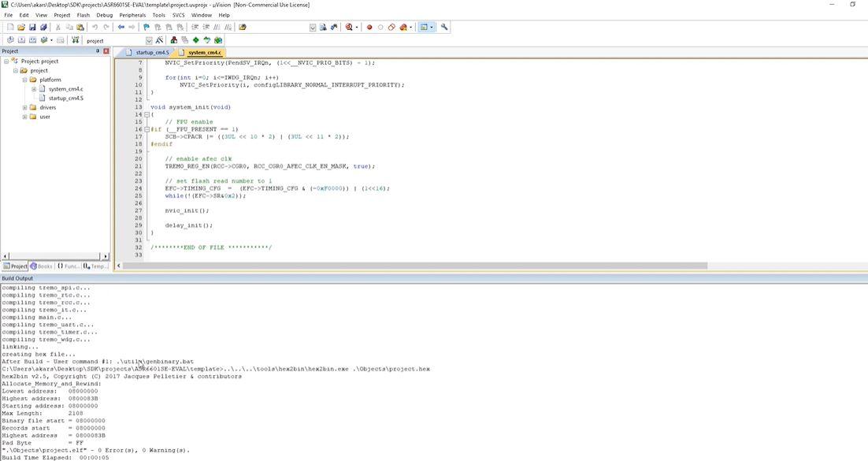Build the target files
Screen dimensions: 868x461
pos(21,40)
